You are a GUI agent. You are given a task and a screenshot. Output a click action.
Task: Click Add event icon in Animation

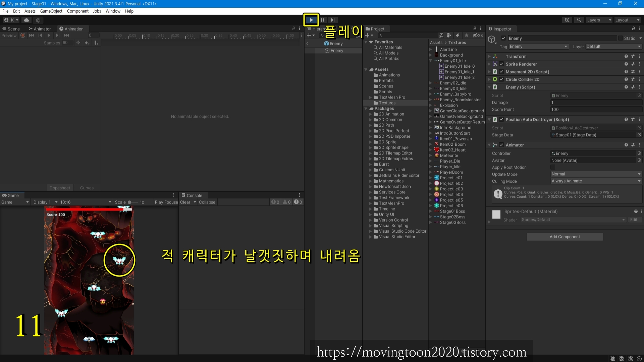click(x=96, y=43)
